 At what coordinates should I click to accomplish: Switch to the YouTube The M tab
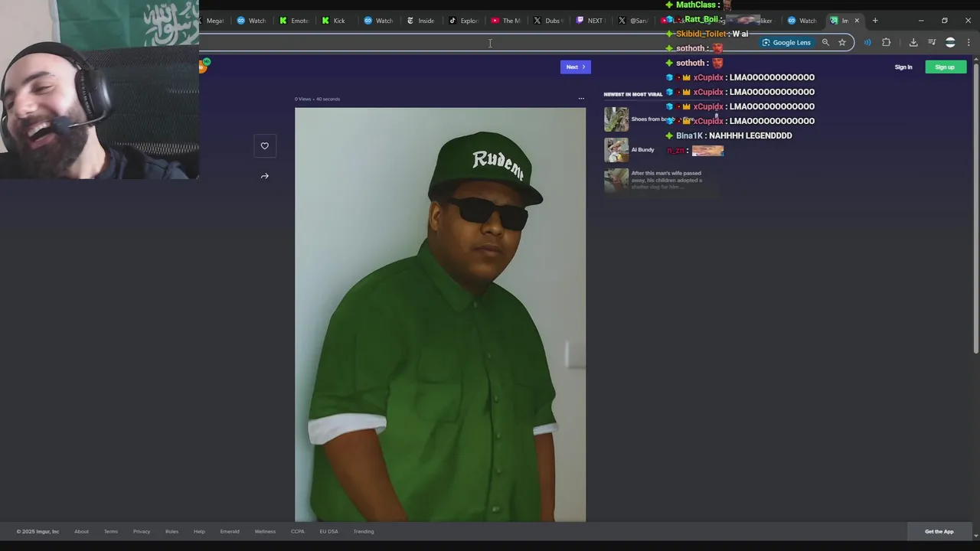tap(506, 21)
